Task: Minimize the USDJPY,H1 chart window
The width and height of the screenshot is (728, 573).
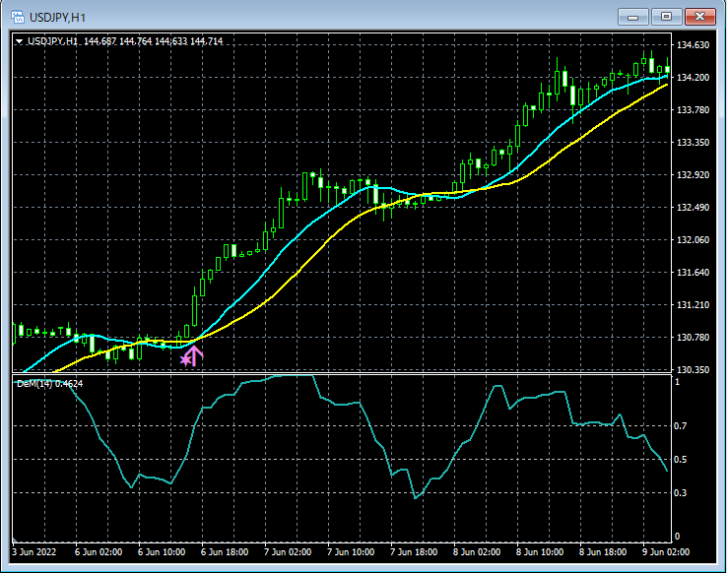Action: [x=634, y=17]
